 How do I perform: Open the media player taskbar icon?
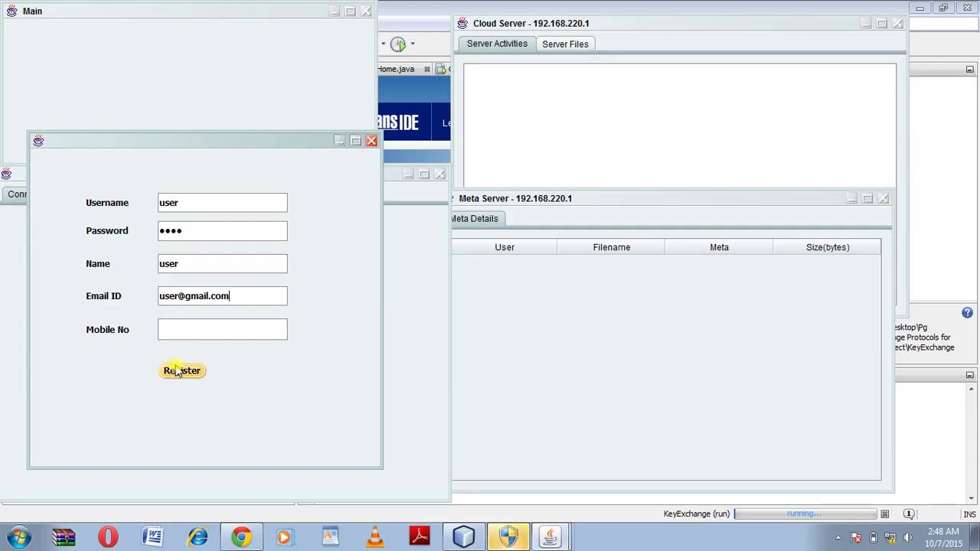(284, 537)
